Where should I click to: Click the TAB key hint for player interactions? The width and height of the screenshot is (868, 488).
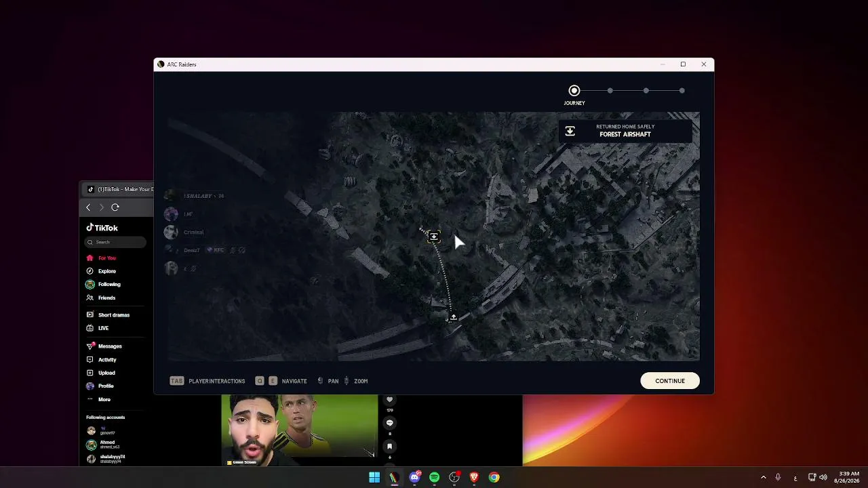click(x=177, y=381)
